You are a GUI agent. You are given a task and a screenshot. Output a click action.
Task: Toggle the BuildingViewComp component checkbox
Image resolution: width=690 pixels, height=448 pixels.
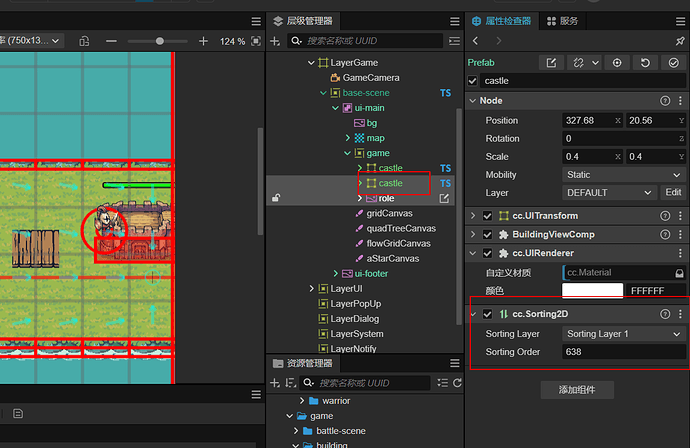487,234
